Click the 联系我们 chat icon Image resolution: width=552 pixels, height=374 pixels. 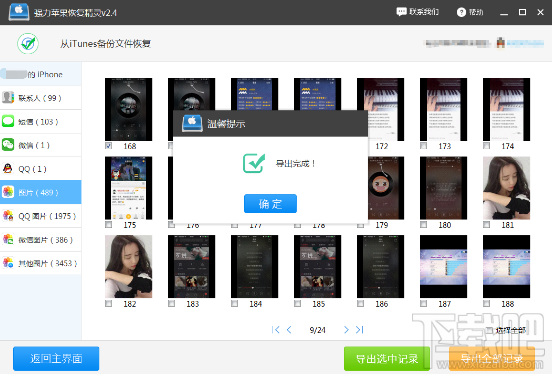click(401, 12)
